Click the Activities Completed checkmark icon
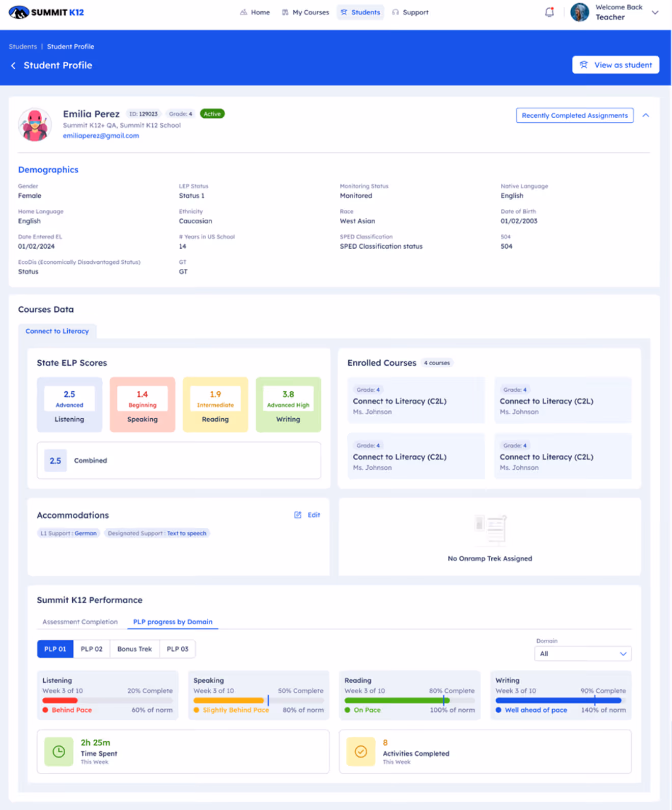This screenshot has width=672, height=810. click(x=361, y=751)
